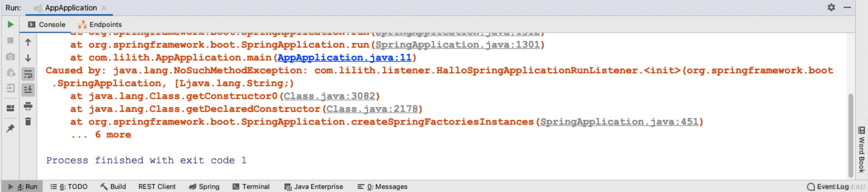Open the 4: Run tool window
The image size is (868, 192).
pyautogui.click(x=23, y=186)
